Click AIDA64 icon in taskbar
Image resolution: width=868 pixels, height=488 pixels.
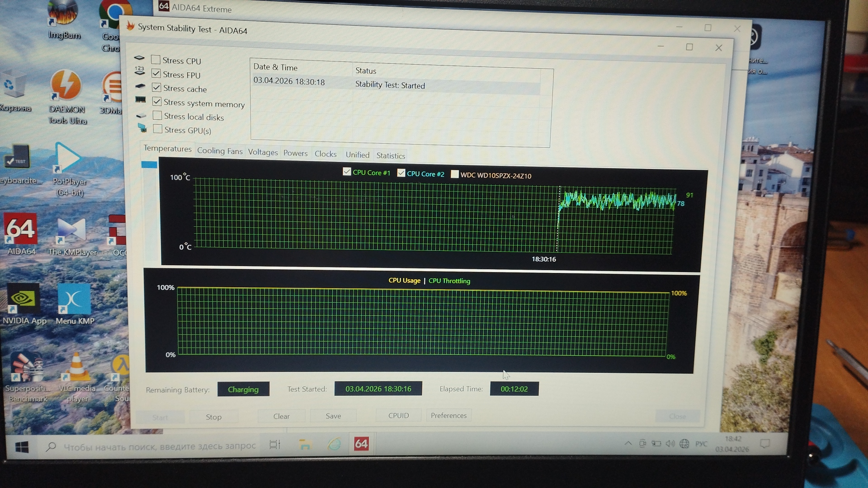click(x=361, y=444)
